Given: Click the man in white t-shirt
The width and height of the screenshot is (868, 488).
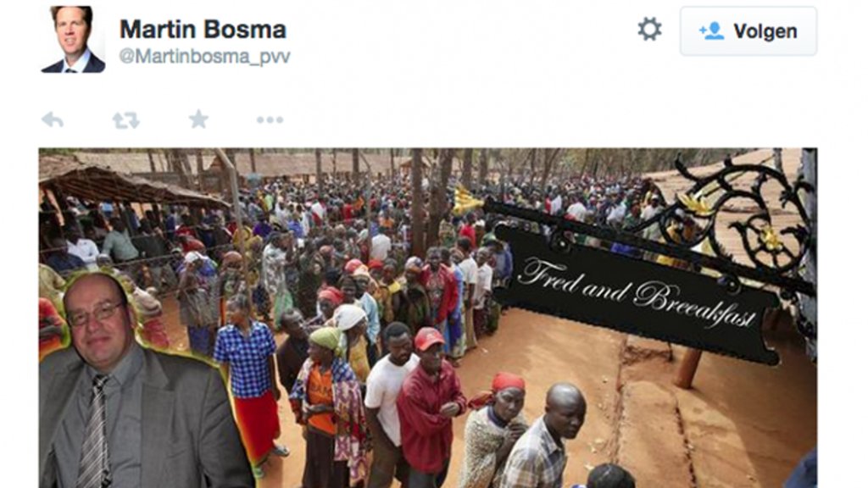Looking at the screenshot, I should [390, 404].
